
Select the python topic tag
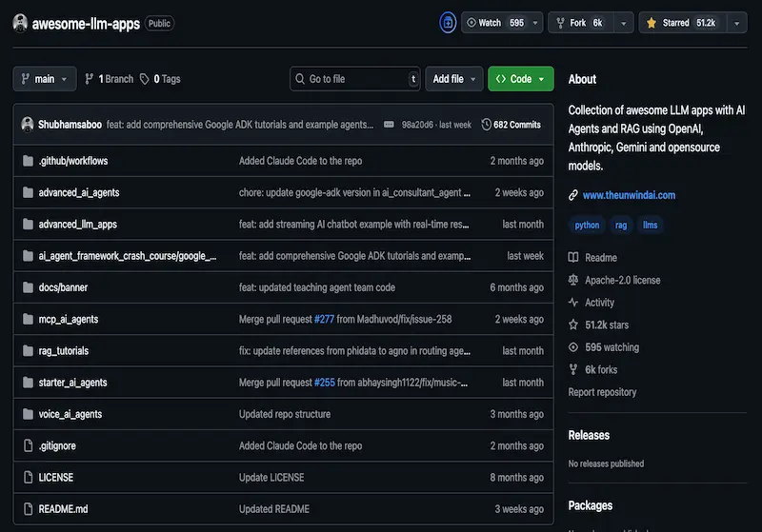click(x=587, y=226)
